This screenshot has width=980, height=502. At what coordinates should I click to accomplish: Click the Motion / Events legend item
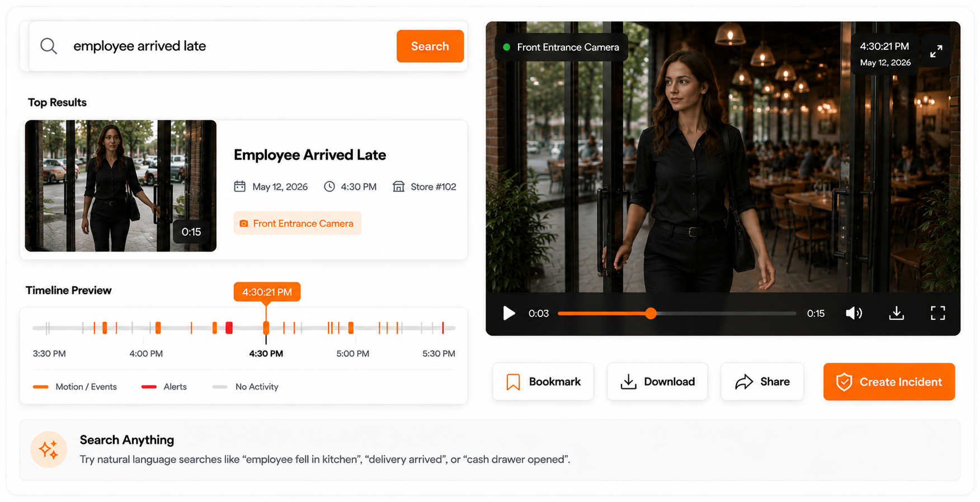(75, 386)
